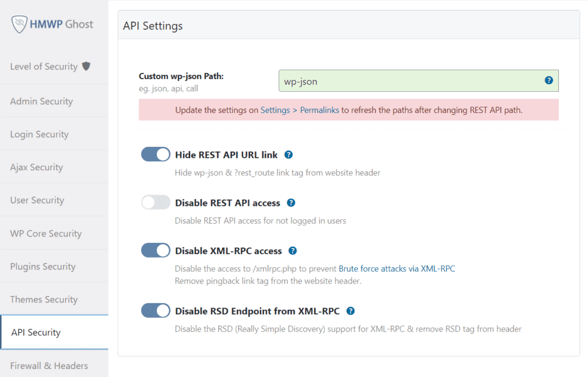Select the WP Core Security tab

pos(46,234)
